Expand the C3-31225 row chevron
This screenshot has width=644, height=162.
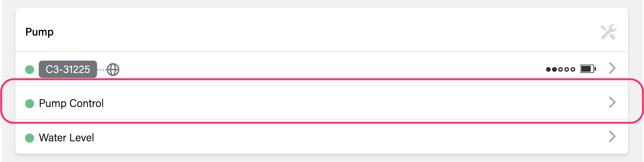click(x=612, y=68)
